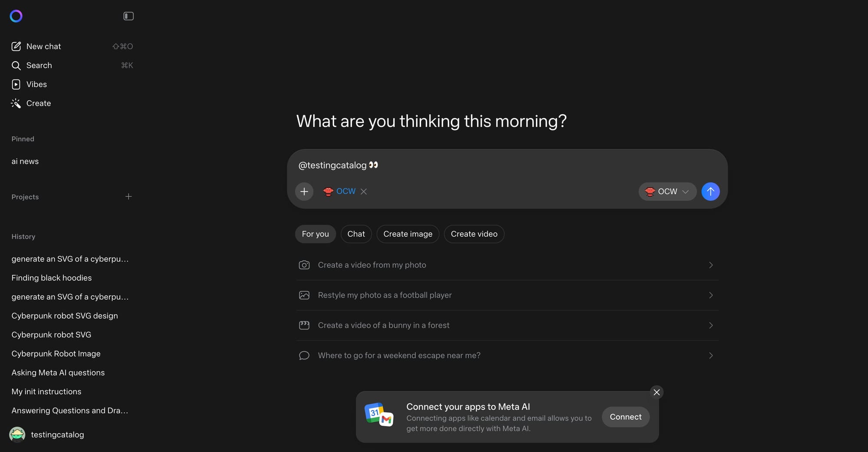
Task: Remove the attached OCW file
Action: (x=364, y=191)
